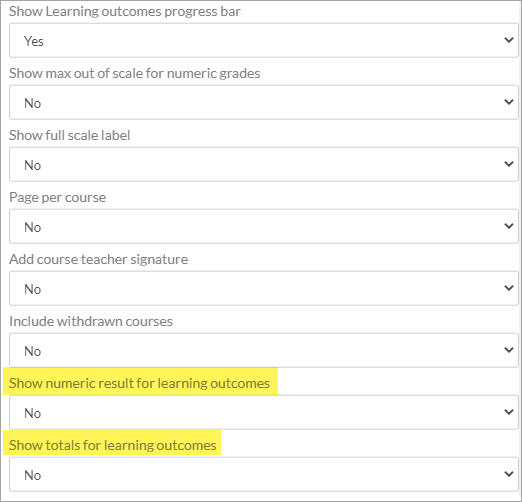This screenshot has height=502, width=522.
Task: Click chevron for Show numeric result select
Action: (509, 412)
